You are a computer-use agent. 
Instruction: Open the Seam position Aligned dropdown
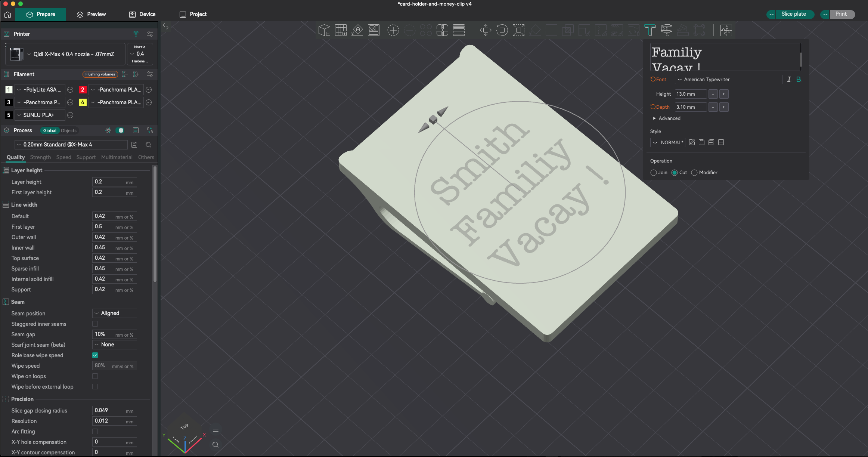[x=115, y=313]
